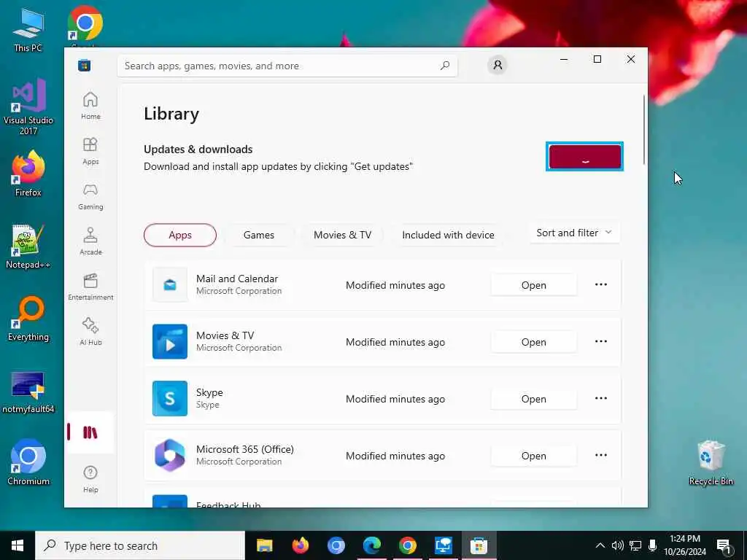Select Notepad++ desktop shortcut
This screenshot has height=560, width=747.
[x=28, y=246]
